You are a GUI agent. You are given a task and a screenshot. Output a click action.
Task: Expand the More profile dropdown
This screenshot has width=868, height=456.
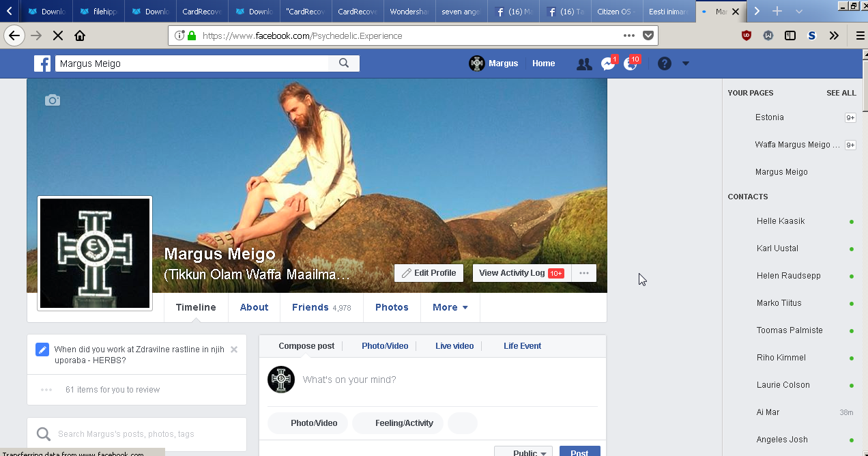(x=450, y=307)
